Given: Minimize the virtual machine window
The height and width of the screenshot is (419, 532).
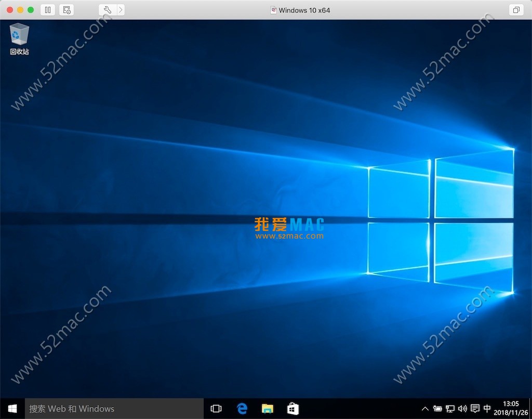Looking at the screenshot, I should pos(20,10).
